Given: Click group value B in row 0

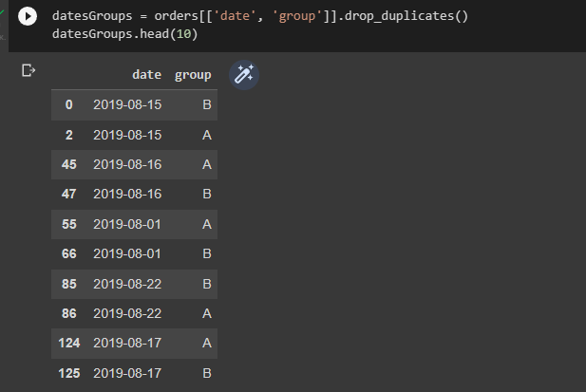Looking at the screenshot, I should (x=207, y=105).
